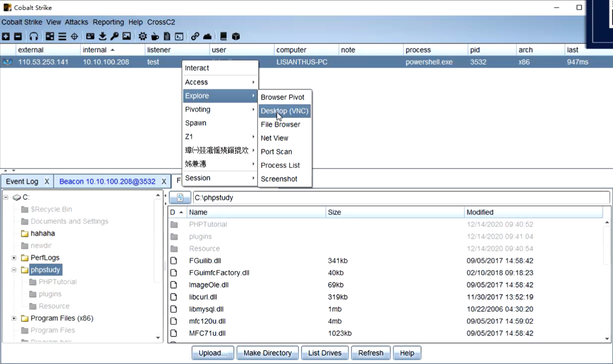Switch to the Event Log tab
Viewport: 613px width, 364px height.
click(22, 181)
